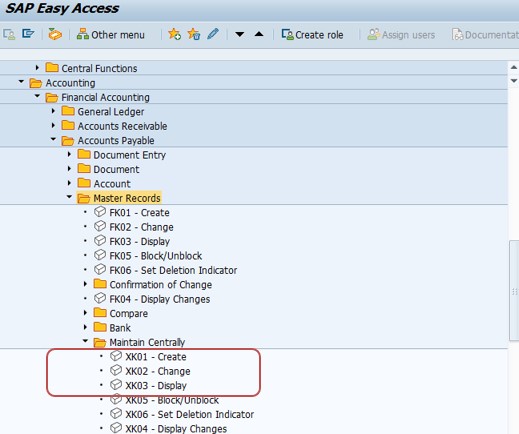This screenshot has height=434, width=519.
Task: Open the Other menu button
Action: click(111, 35)
